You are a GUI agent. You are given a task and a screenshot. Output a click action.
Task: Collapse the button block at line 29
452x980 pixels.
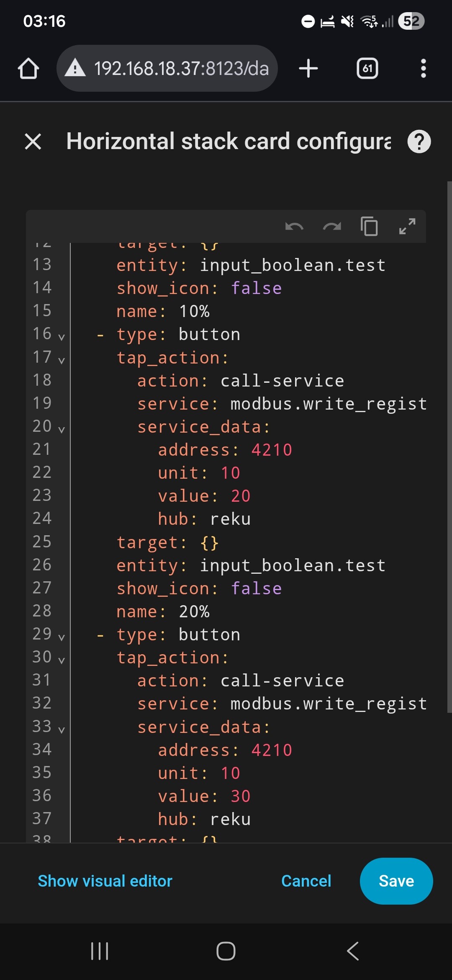pyautogui.click(x=62, y=637)
